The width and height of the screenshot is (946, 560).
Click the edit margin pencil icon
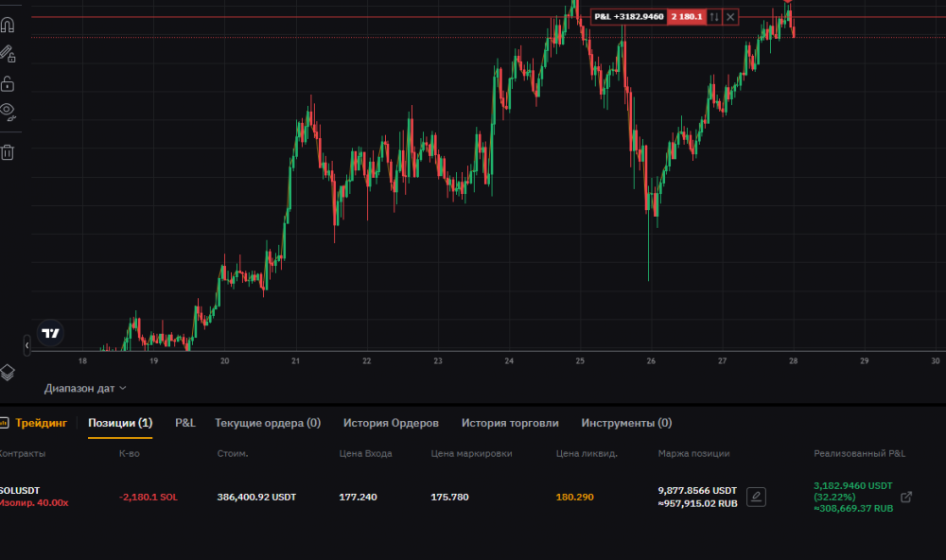point(756,497)
